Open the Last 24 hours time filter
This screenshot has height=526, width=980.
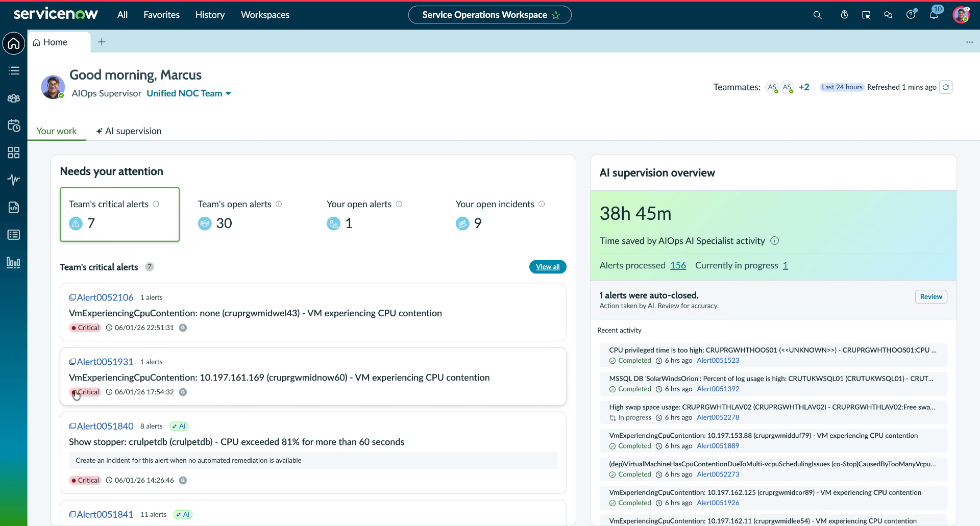point(842,87)
